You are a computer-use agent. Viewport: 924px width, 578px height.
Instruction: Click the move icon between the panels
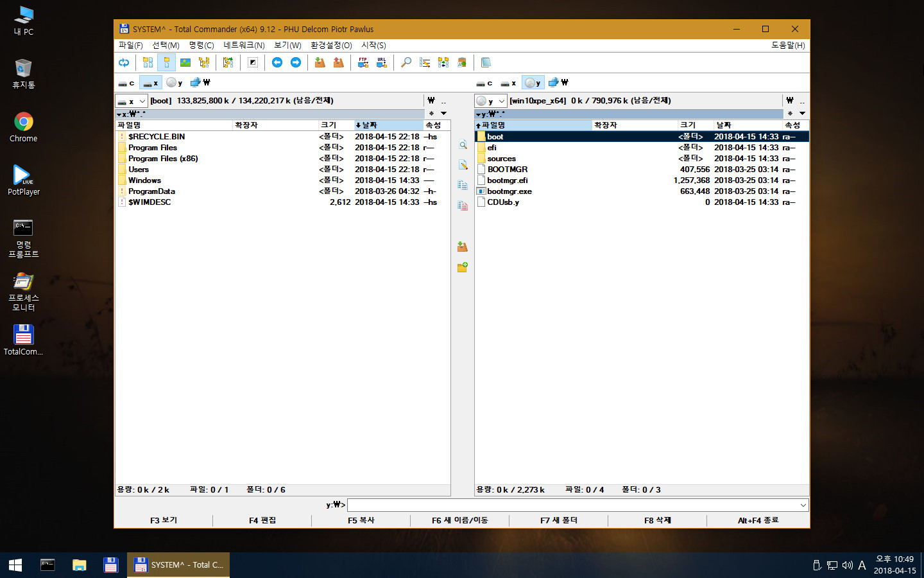point(463,206)
